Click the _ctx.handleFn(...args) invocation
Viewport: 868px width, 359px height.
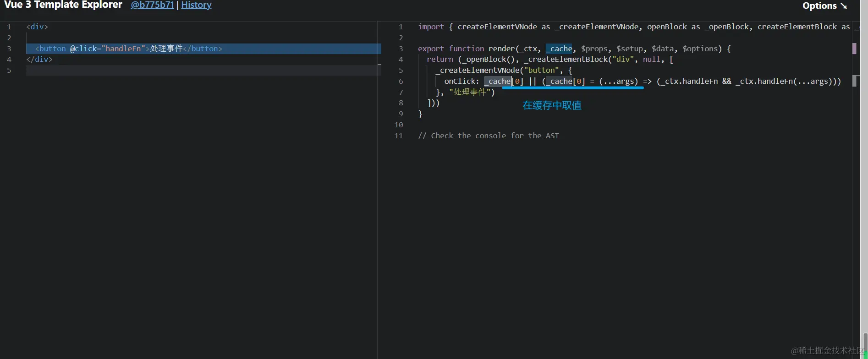(x=784, y=81)
